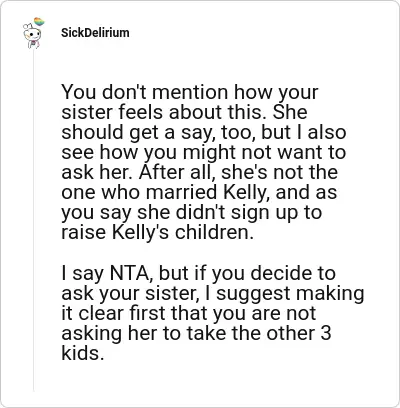Click the line 'it clear first that you are not'
This screenshot has height=408, width=400.
pos(189,313)
